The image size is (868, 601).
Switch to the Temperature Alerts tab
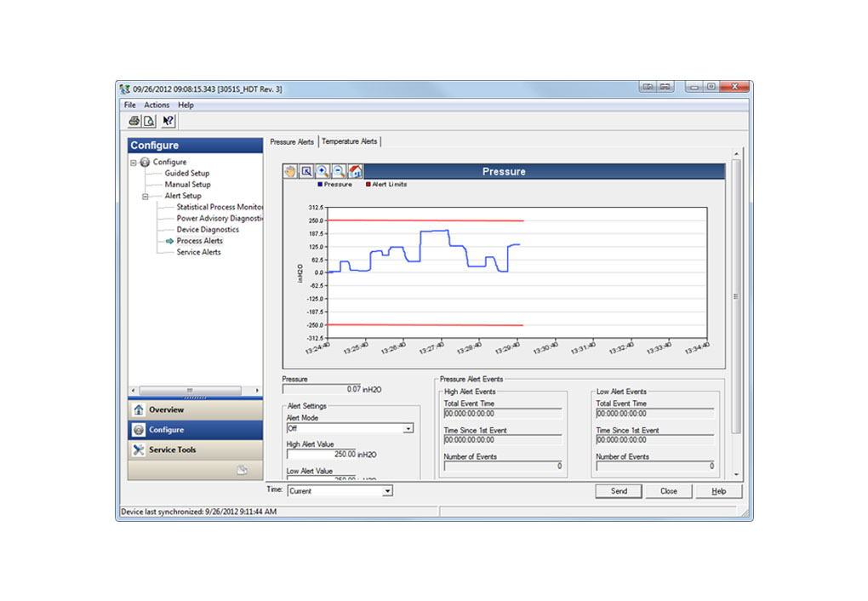point(349,141)
